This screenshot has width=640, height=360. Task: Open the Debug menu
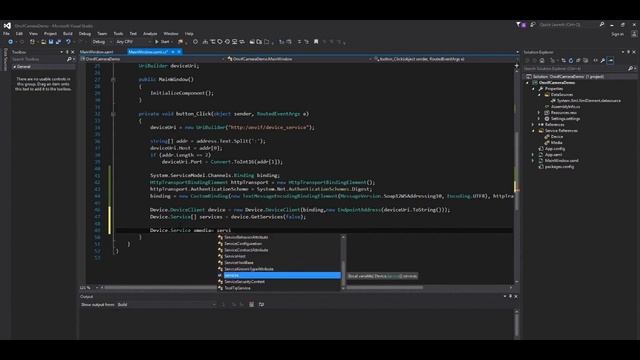click(x=85, y=33)
